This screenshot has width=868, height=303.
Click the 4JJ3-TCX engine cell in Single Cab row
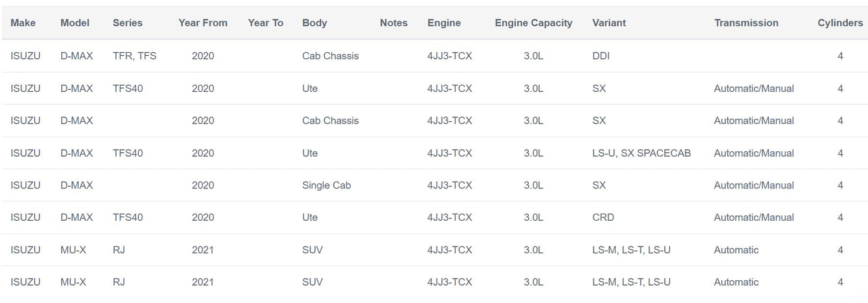pyautogui.click(x=449, y=185)
